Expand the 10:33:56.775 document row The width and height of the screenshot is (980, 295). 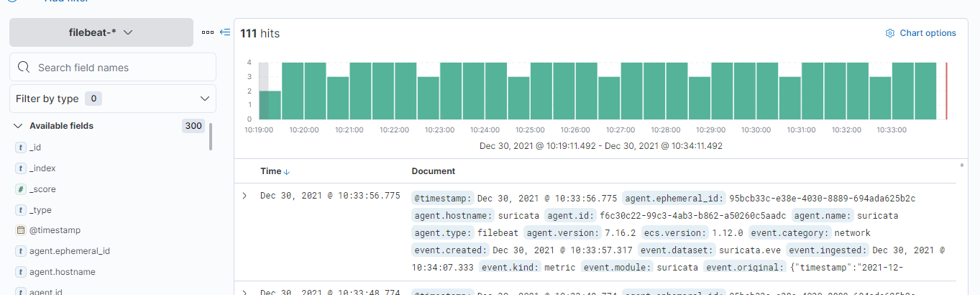tap(244, 196)
